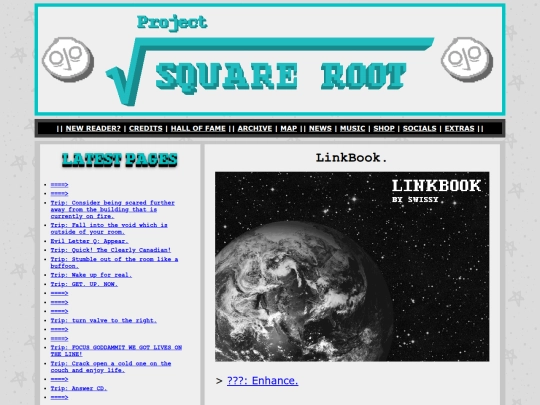Screen dimensions: 540x405
Task: Click the Project Square Root banner logo
Action: click(x=270, y=60)
